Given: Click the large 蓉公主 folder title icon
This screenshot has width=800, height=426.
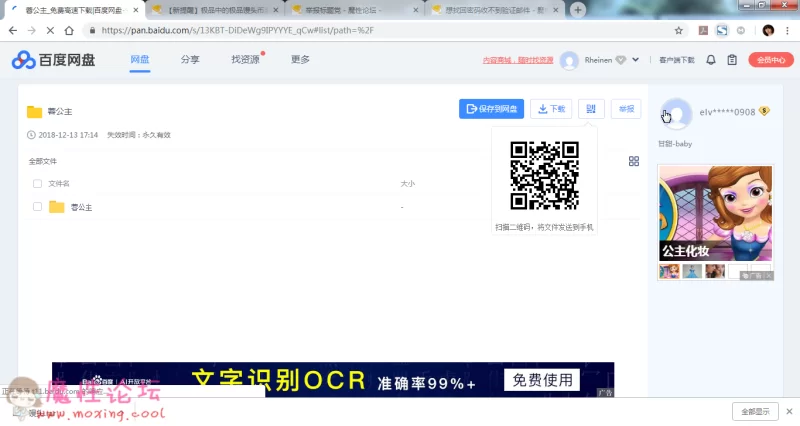Looking at the screenshot, I should coord(34,112).
